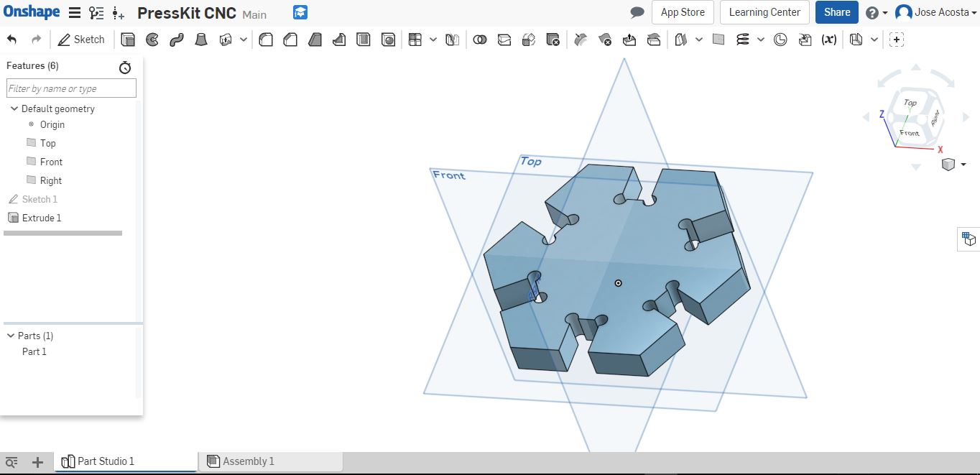
Task: Open the Help question mark menu
Action: [x=877, y=13]
